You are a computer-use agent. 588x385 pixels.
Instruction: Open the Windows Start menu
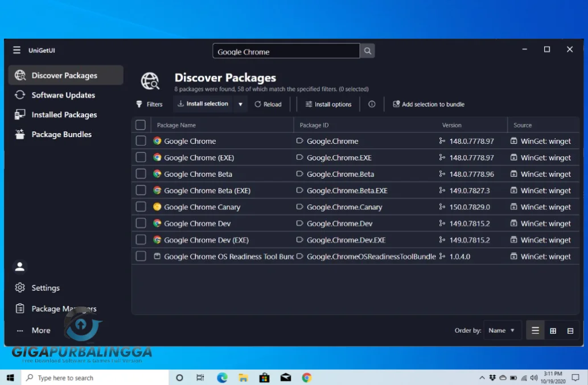click(10, 378)
